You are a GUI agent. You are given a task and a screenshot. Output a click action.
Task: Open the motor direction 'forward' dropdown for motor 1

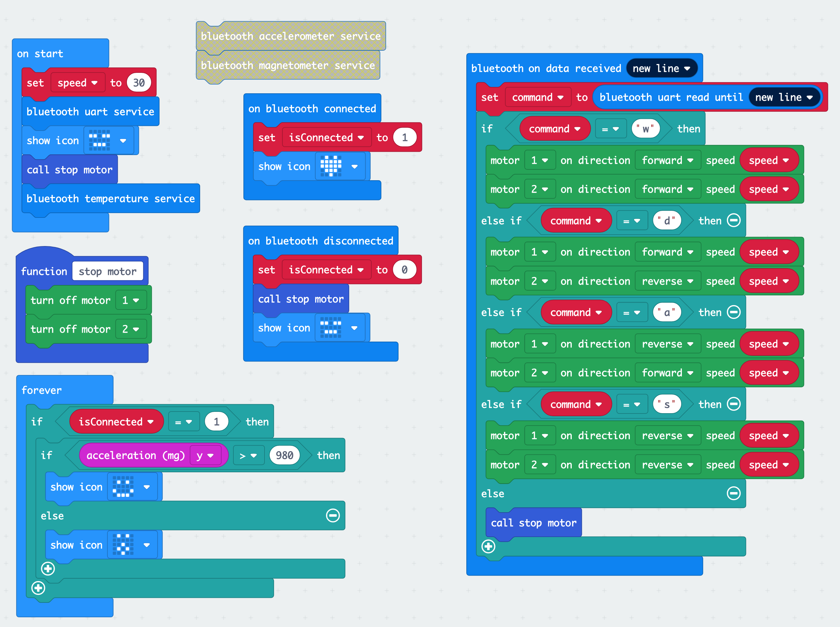[669, 160]
